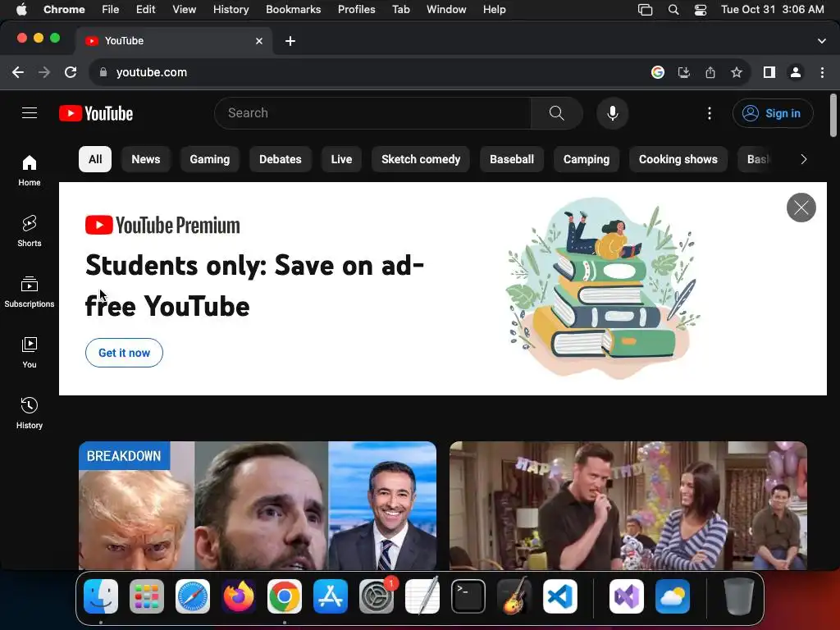The width and height of the screenshot is (840, 630).
Task: Select the Camping category chip
Action: coord(586,159)
